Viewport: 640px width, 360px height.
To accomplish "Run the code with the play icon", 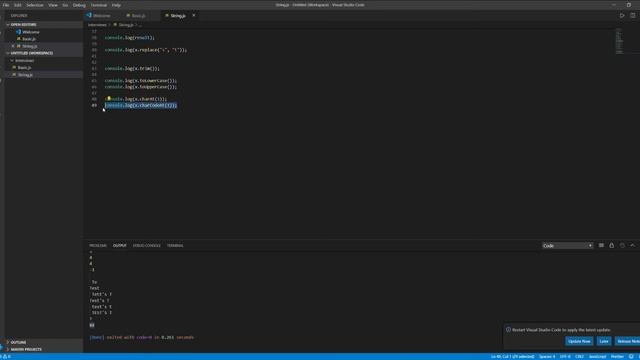I will [622, 16].
